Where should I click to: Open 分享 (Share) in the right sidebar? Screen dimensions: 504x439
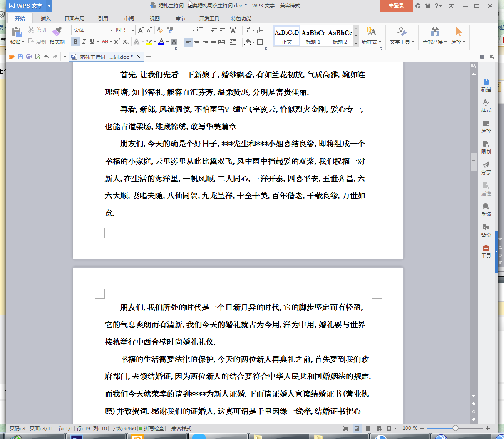click(x=486, y=168)
